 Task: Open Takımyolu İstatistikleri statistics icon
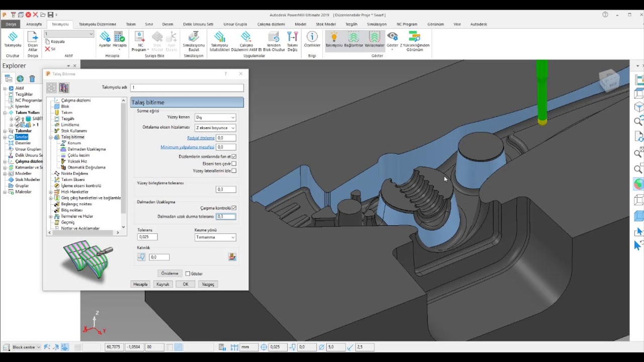click(x=219, y=37)
